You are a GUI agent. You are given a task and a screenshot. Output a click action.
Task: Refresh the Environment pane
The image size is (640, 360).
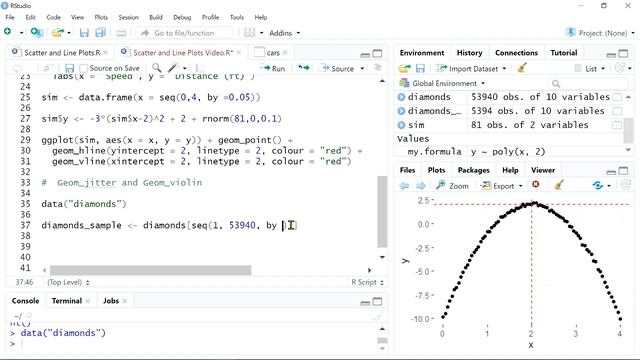pos(620,68)
